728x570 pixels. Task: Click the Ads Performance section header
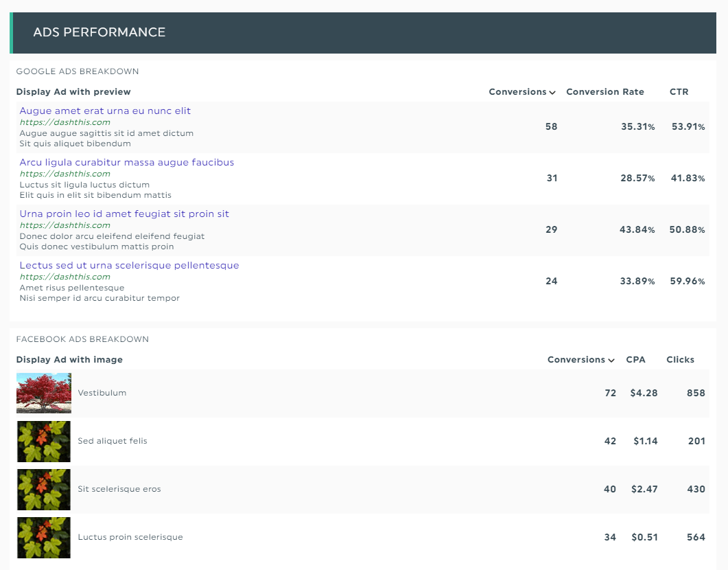(99, 32)
